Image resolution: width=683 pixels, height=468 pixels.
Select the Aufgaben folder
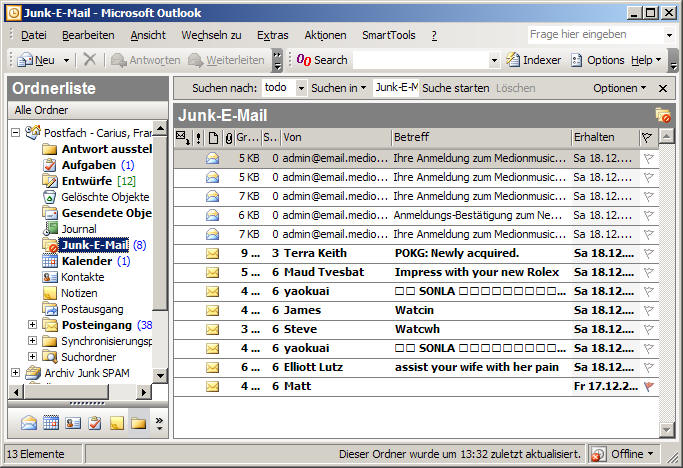(89, 165)
